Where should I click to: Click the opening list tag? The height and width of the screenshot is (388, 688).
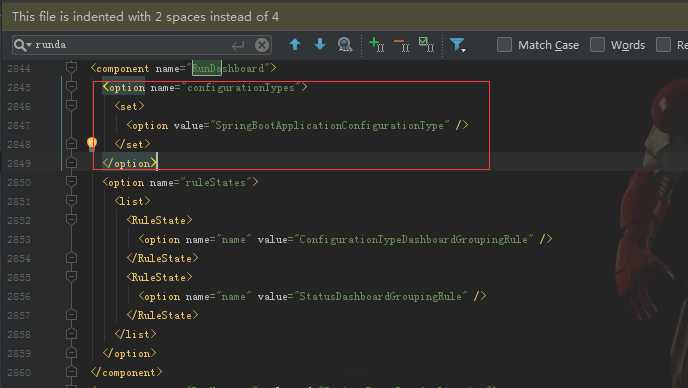[x=132, y=201]
